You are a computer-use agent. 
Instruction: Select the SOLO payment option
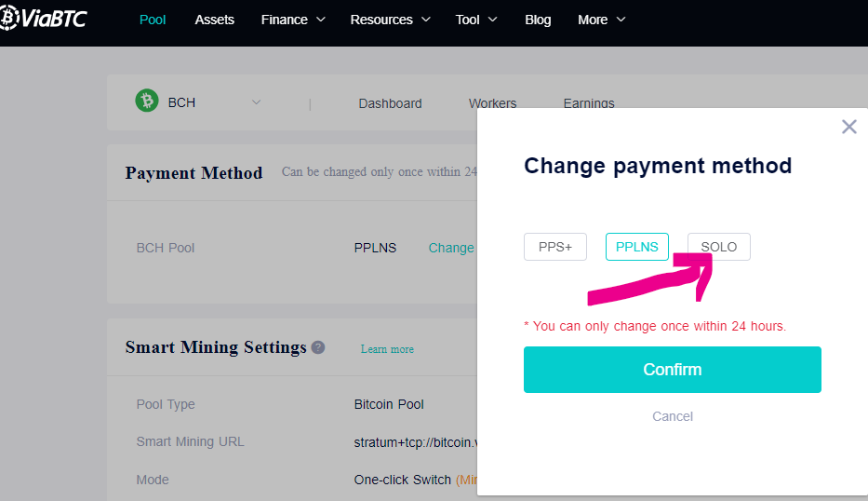719,247
